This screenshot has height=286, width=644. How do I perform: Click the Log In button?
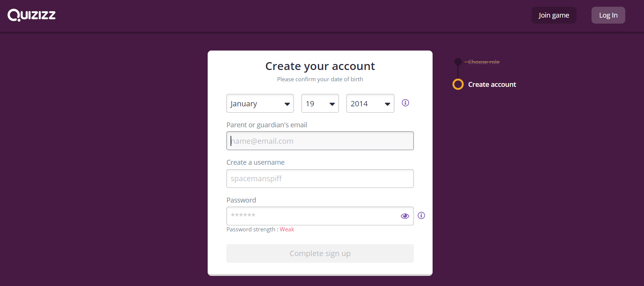608,15
